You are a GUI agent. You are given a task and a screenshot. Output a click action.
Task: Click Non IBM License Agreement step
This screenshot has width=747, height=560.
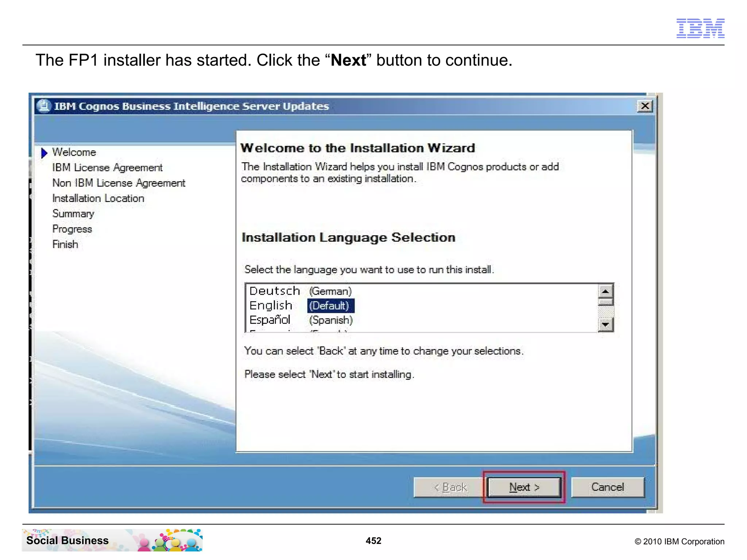click(119, 183)
